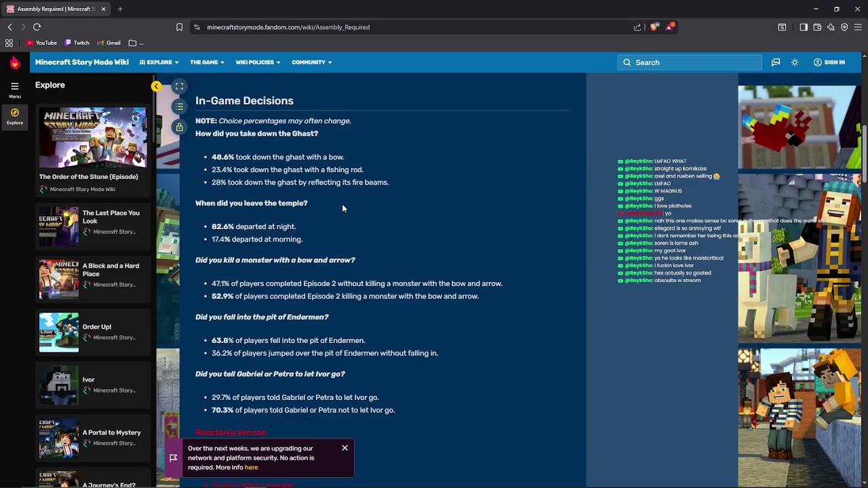Select the Assembly Required browser tab
The height and width of the screenshot is (488, 868).
(56, 9)
